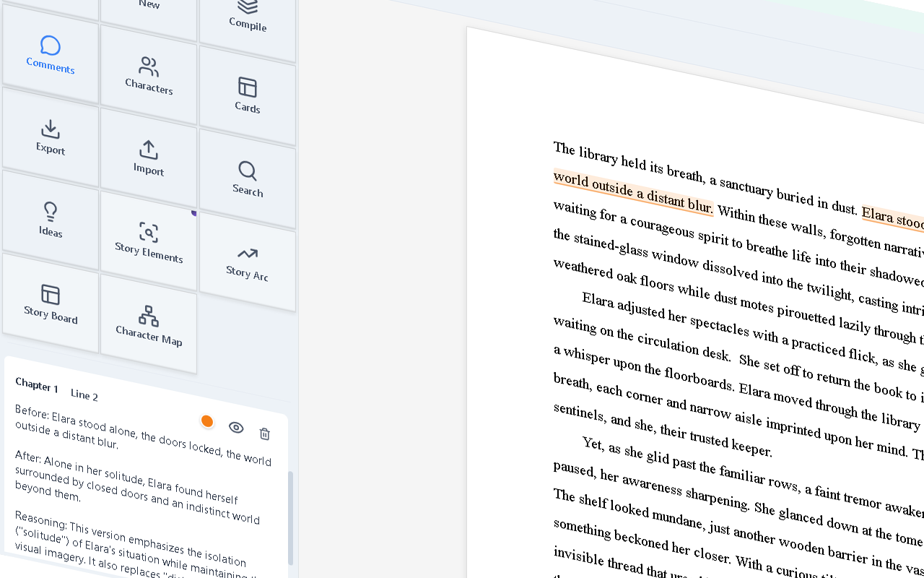Open Story Elements tool
The width and height of the screenshot is (924, 578).
tap(149, 241)
